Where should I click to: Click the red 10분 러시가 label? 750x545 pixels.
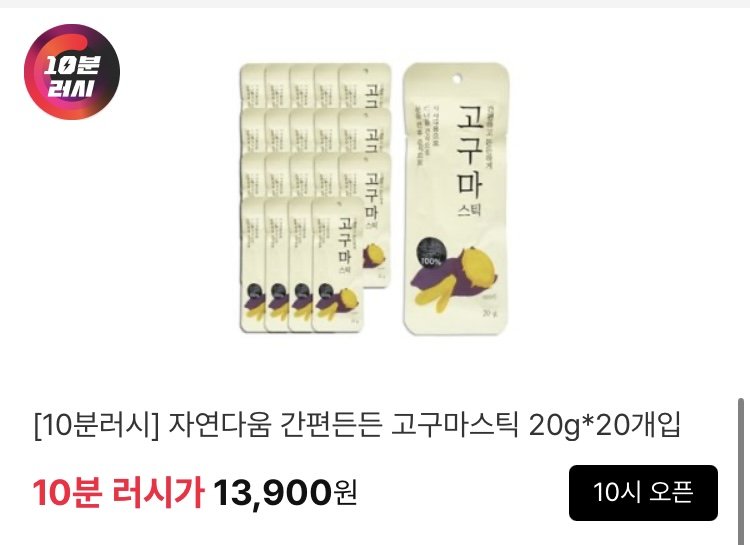pos(119,492)
